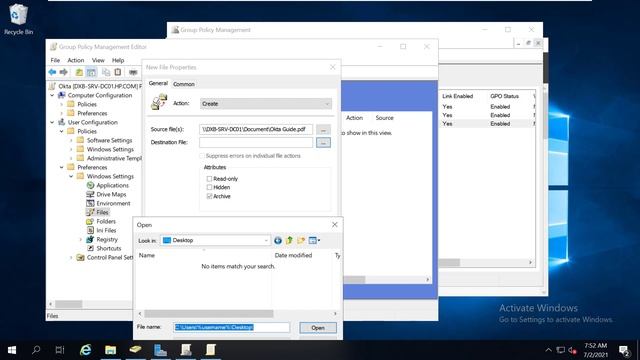Open the File menu in Editor
This screenshot has width=640, height=360.
[55, 60]
